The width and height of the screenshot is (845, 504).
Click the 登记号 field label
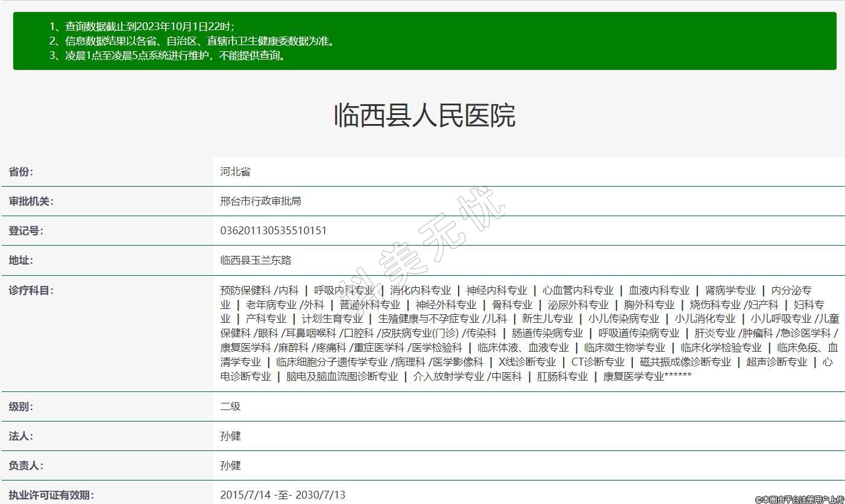coord(26,231)
